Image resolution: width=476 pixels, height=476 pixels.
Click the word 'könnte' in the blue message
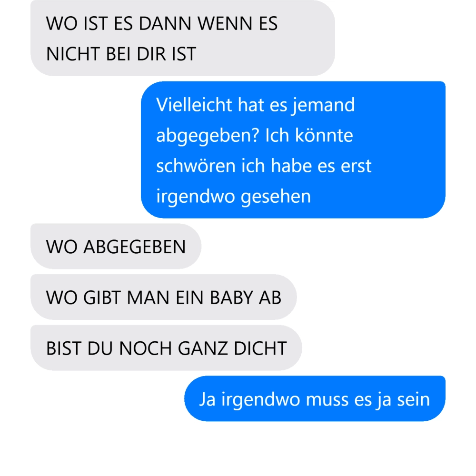[x=324, y=135]
